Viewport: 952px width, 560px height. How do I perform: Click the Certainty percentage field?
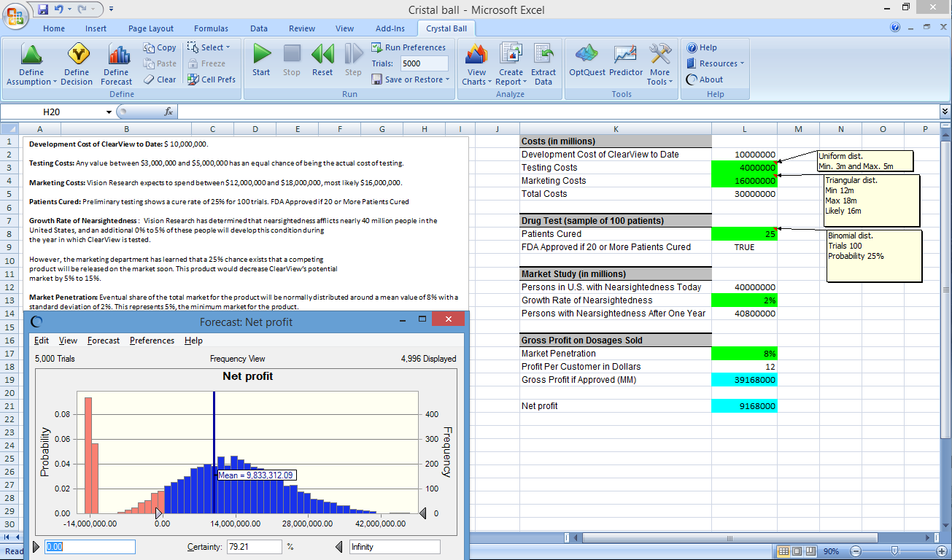pos(253,547)
